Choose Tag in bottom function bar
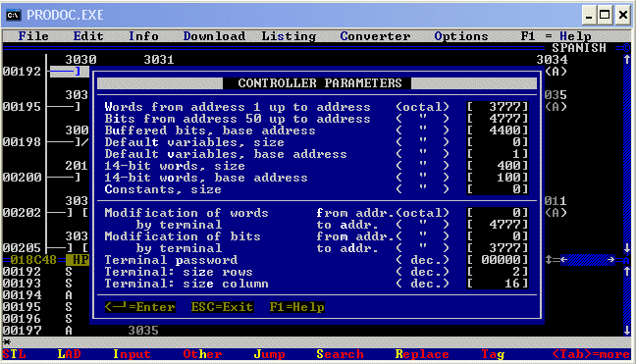This screenshot has height=364, width=636. 493,354
